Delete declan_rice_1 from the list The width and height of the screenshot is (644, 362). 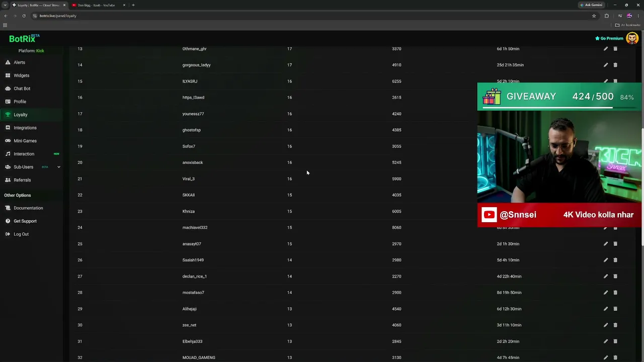615,276
